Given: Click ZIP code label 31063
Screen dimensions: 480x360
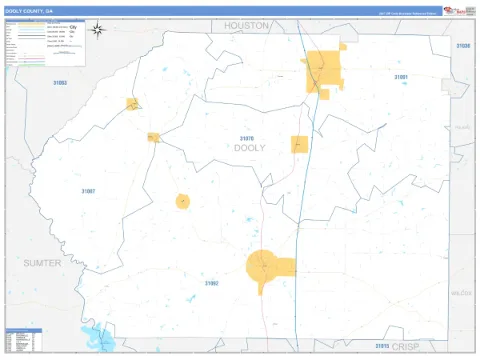Looking at the screenshot, I should pos(60,83).
